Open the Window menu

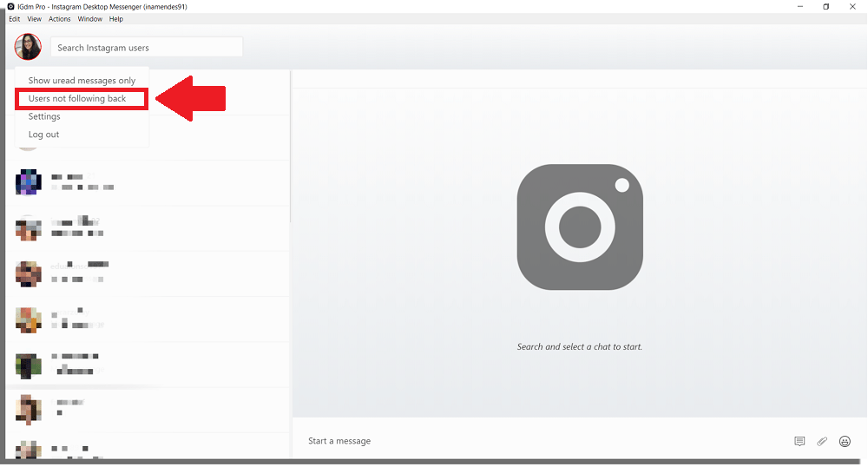click(x=89, y=19)
